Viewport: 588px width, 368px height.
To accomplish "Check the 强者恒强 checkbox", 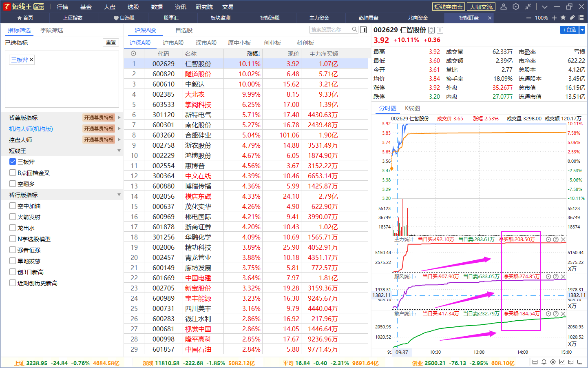I will (x=13, y=250).
